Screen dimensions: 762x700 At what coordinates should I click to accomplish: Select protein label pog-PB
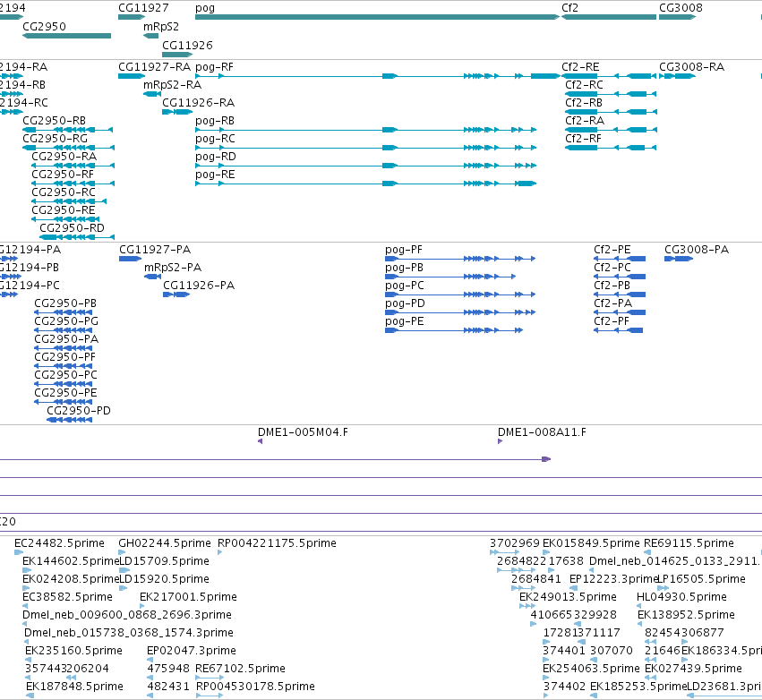coord(404,268)
